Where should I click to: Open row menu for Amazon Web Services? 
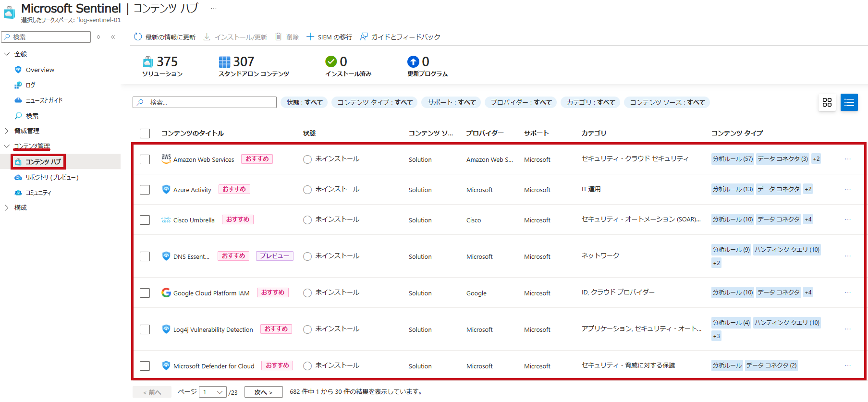point(848,159)
